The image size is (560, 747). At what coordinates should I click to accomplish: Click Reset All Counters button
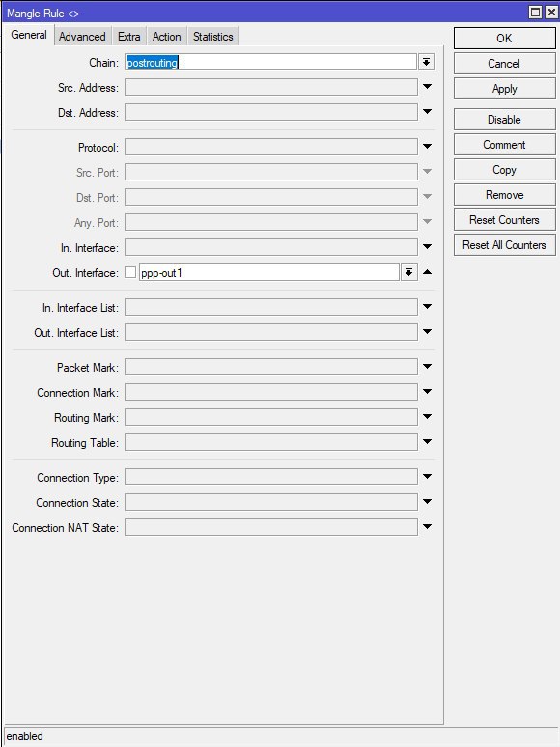tap(504, 245)
